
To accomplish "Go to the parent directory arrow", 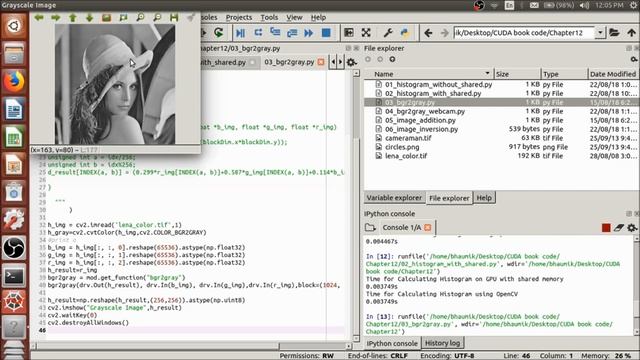I will click(631, 33).
